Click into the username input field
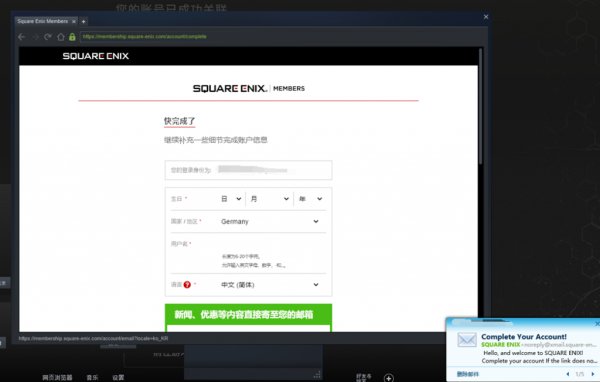600x382 pixels. point(272,244)
